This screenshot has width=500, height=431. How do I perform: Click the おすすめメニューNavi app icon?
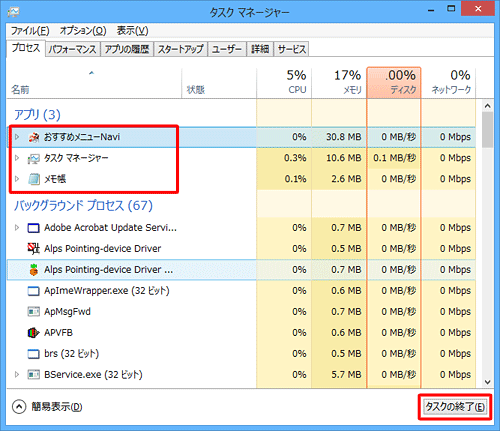coord(34,137)
